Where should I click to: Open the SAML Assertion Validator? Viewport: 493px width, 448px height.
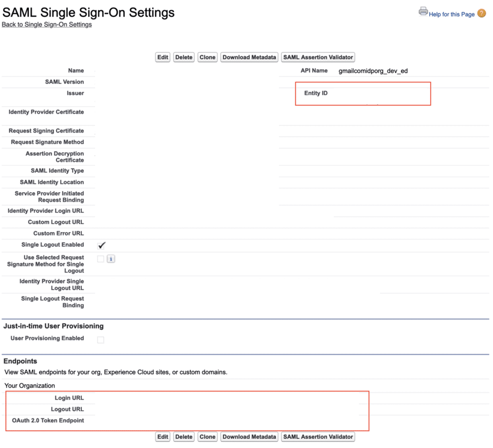tap(318, 57)
